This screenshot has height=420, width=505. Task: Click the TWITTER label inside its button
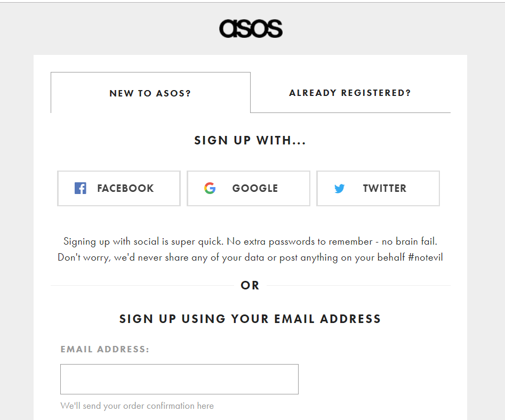click(385, 188)
